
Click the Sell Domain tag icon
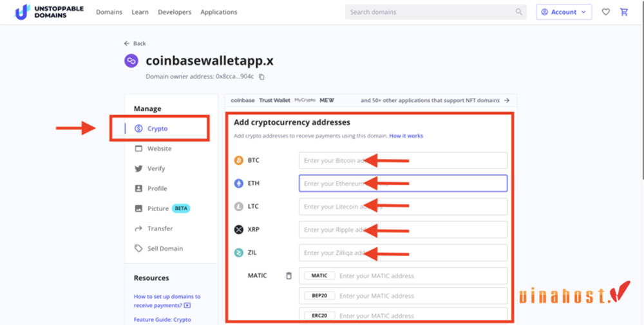point(138,248)
